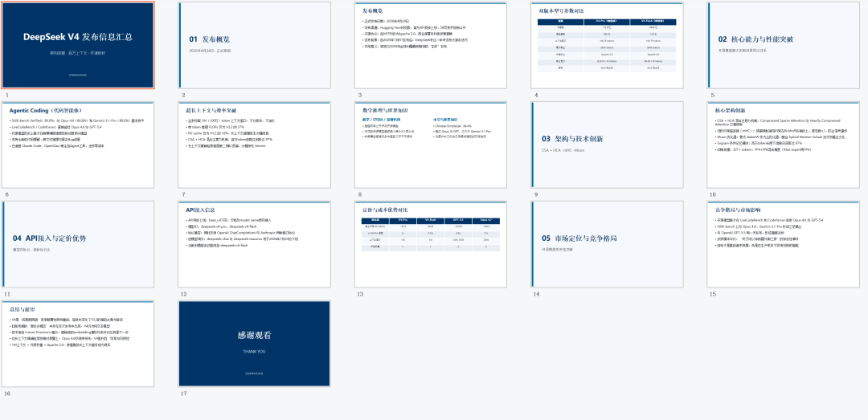Select slide 6 Agentic Coding thumbnail
The image size is (868, 420).
coord(78,145)
